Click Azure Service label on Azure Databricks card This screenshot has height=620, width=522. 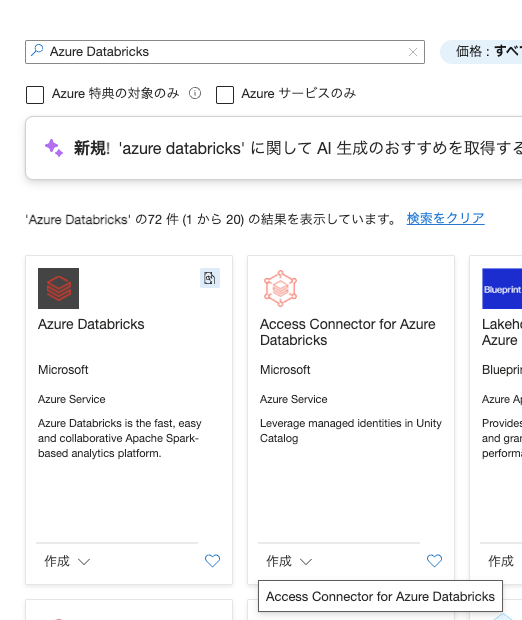72,399
